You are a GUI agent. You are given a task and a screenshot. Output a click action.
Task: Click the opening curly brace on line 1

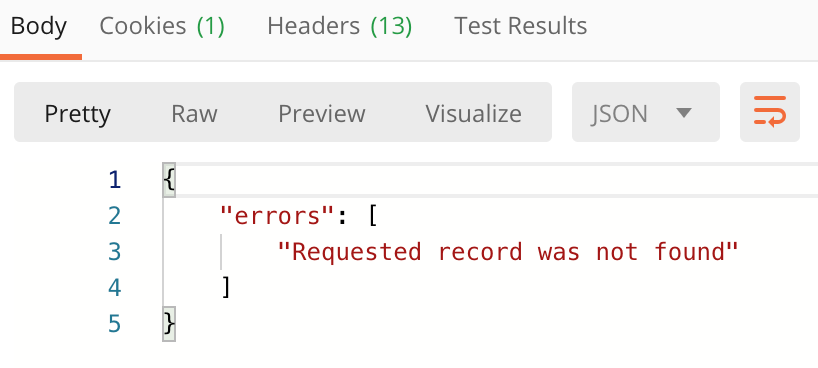click(169, 181)
